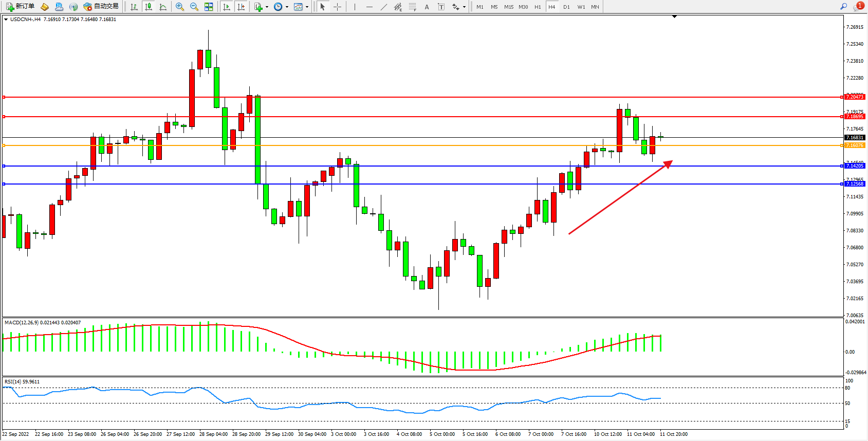Image resolution: width=868 pixels, height=441 pixels.
Task: Zoom out of the chart
Action: click(x=194, y=7)
